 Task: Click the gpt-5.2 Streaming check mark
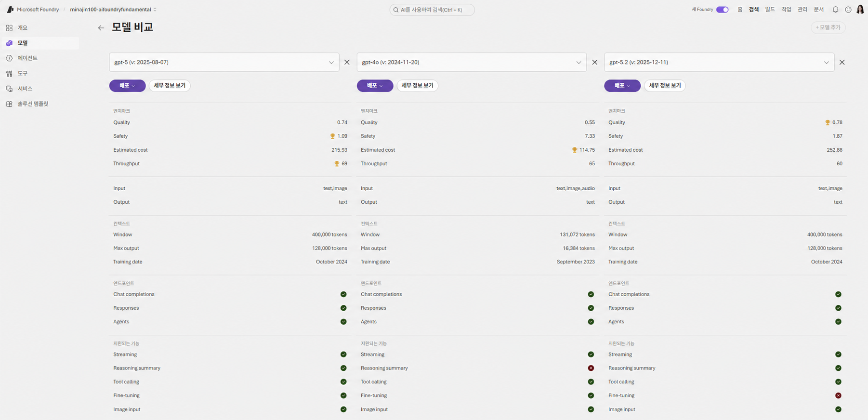click(839, 354)
